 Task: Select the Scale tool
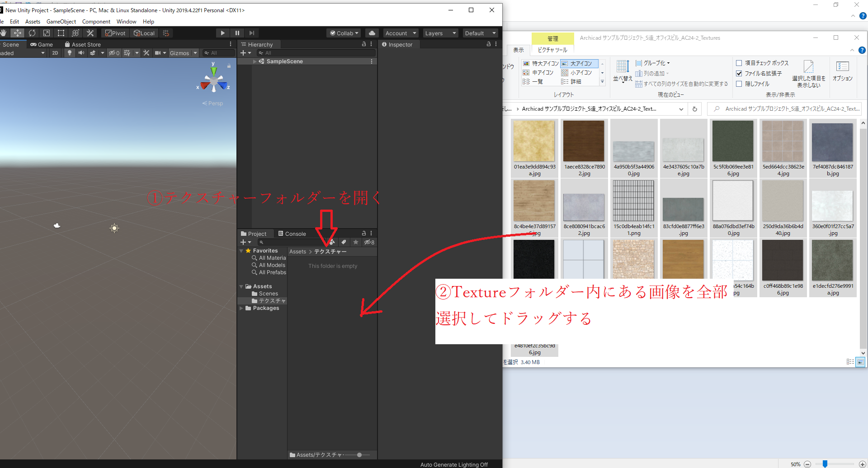coord(46,33)
